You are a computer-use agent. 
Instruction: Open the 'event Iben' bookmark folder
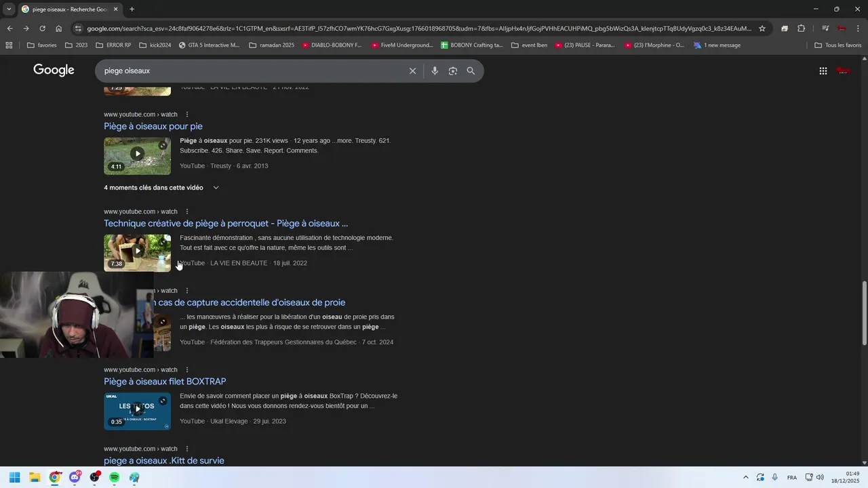[x=529, y=45]
